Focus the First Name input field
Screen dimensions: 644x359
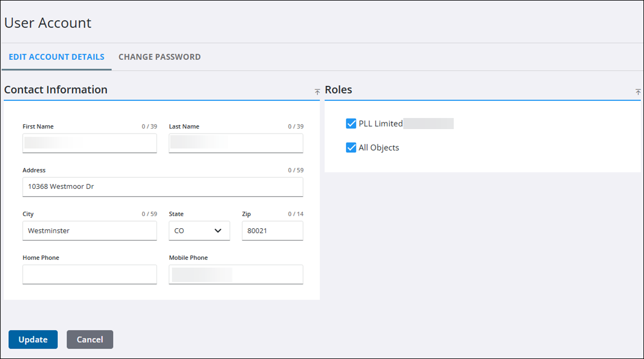pyautogui.click(x=90, y=143)
